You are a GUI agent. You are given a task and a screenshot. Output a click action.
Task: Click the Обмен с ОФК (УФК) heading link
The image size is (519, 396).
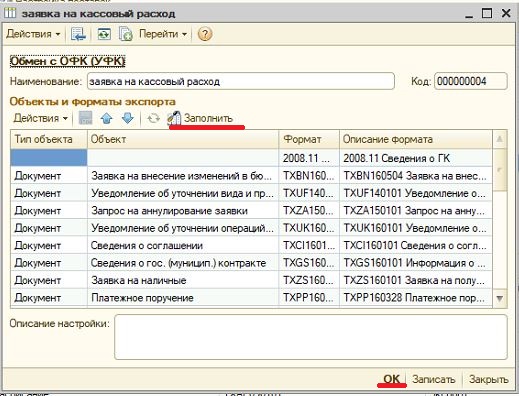coord(68,61)
